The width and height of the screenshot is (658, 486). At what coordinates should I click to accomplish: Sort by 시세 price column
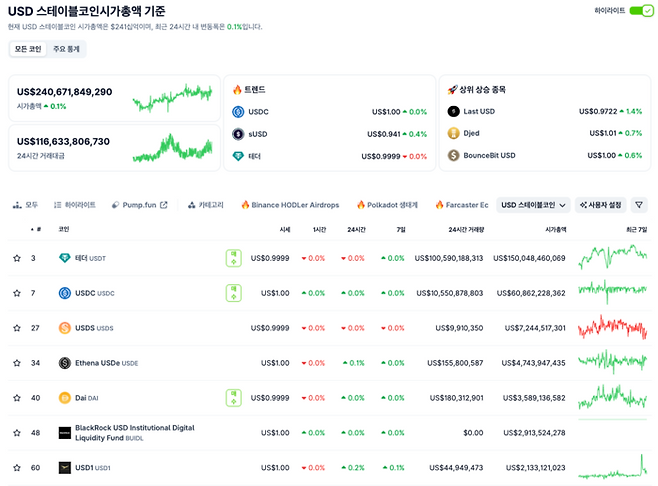coord(285,229)
